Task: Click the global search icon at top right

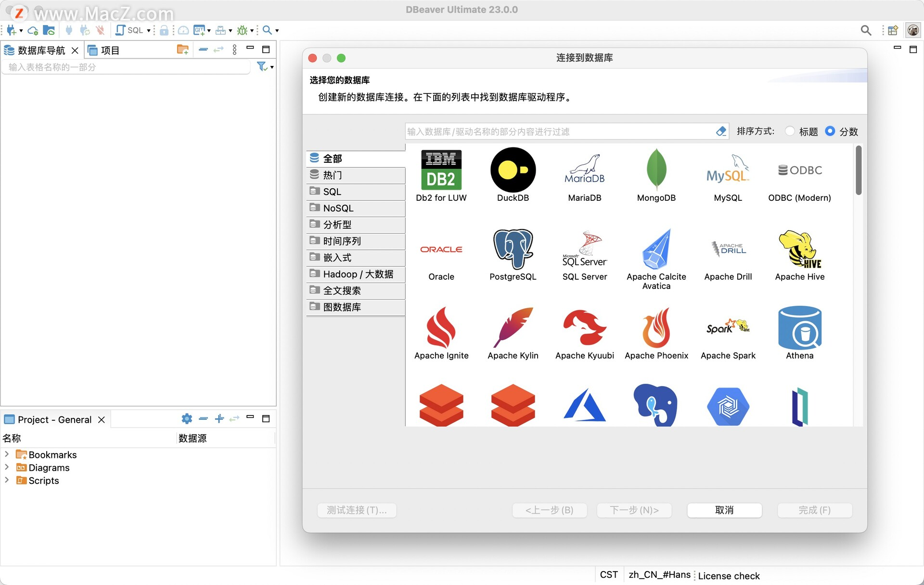Action: coord(866,30)
